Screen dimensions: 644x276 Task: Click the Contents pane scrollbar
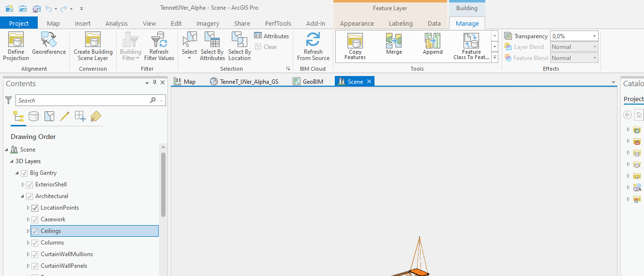(x=163, y=184)
